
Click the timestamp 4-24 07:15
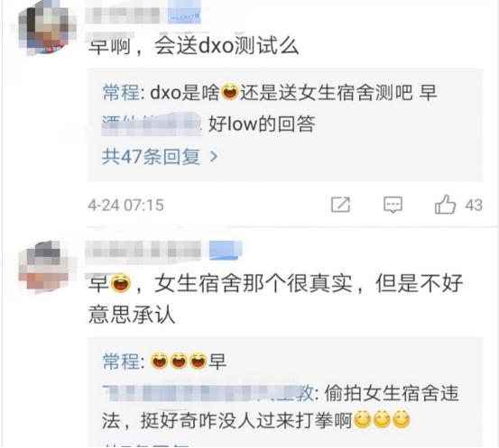(x=126, y=206)
